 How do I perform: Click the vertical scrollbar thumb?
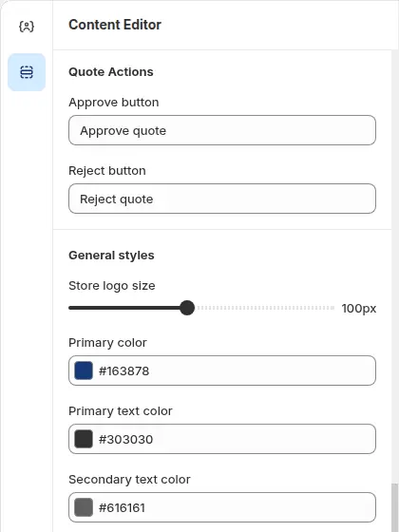tap(394, 508)
